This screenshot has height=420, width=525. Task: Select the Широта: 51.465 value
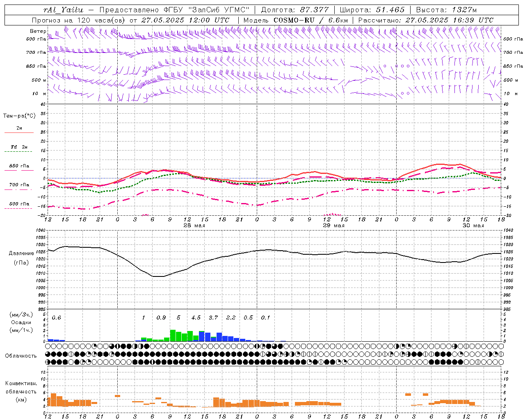pyautogui.click(x=372, y=10)
